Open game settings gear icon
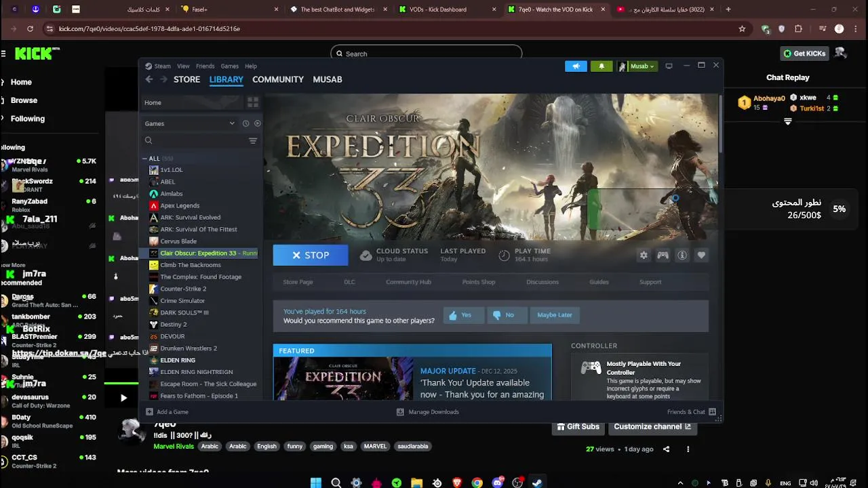868x488 pixels. [644, 255]
